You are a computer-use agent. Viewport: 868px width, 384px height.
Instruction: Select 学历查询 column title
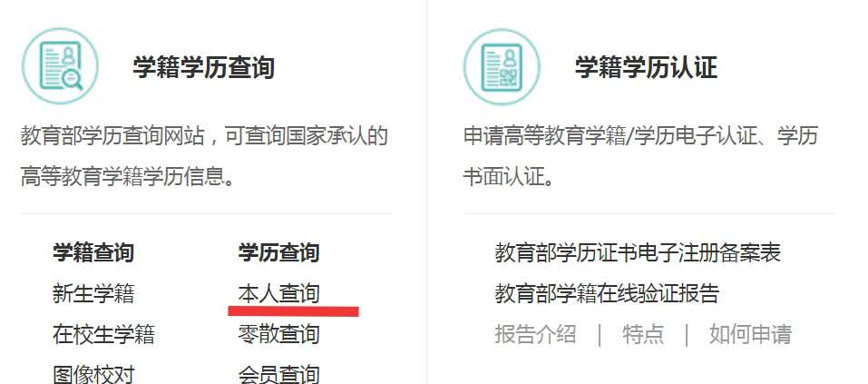click(279, 252)
